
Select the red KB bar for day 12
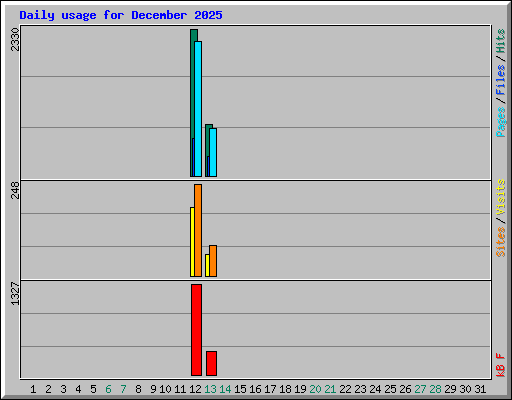197,330
